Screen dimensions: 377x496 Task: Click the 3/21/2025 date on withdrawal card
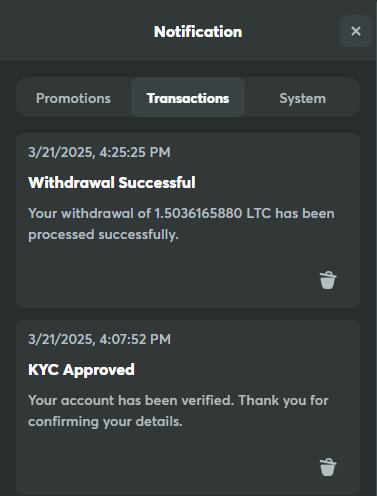pyautogui.click(x=61, y=152)
